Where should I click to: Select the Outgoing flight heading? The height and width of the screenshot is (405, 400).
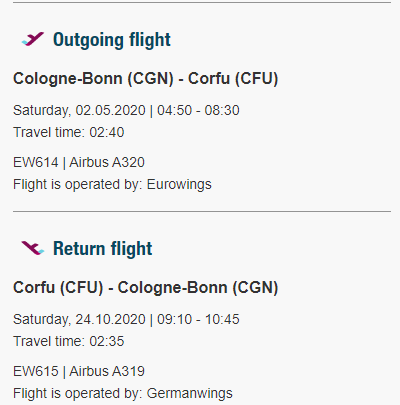(112, 40)
